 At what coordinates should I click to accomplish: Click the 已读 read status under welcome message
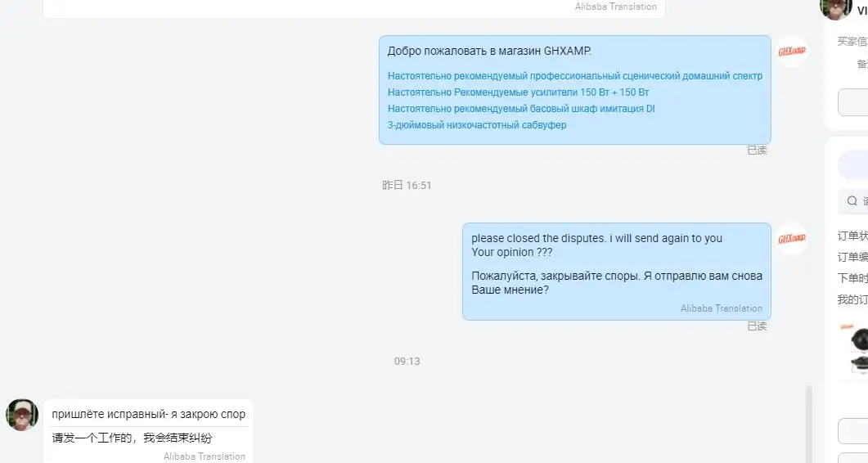pos(757,151)
